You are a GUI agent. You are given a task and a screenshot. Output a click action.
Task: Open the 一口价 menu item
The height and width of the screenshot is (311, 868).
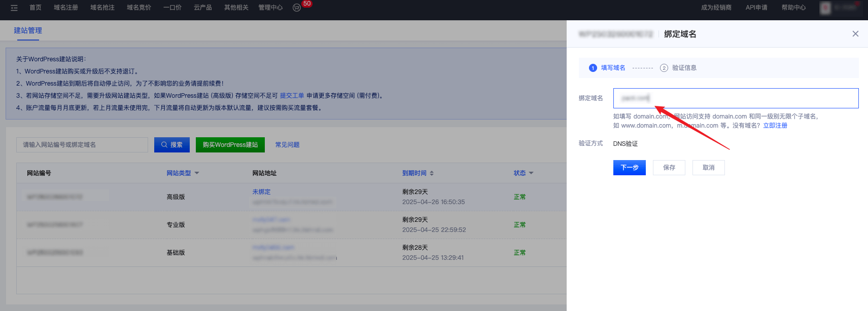tap(172, 8)
